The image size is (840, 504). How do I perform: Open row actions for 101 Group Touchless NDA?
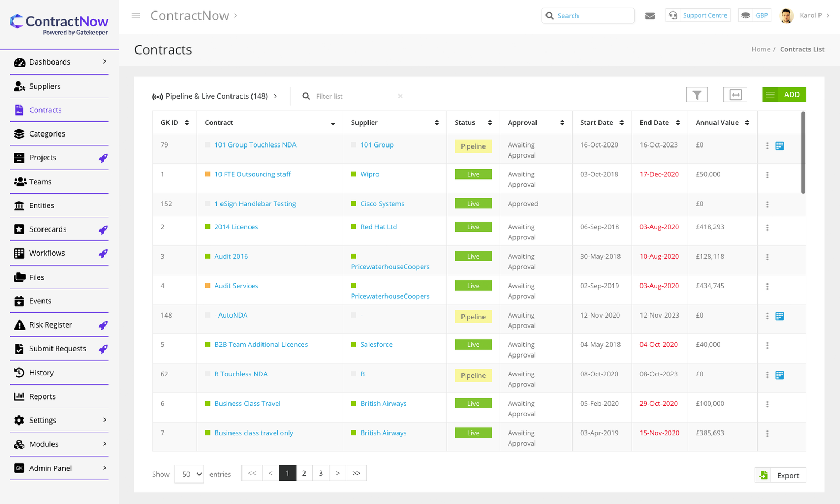click(x=767, y=145)
